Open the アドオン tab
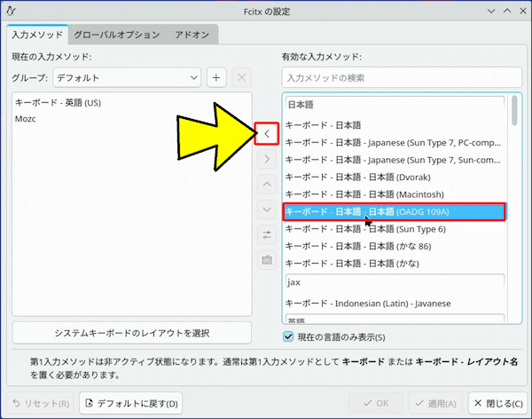532x419 pixels. (193, 35)
